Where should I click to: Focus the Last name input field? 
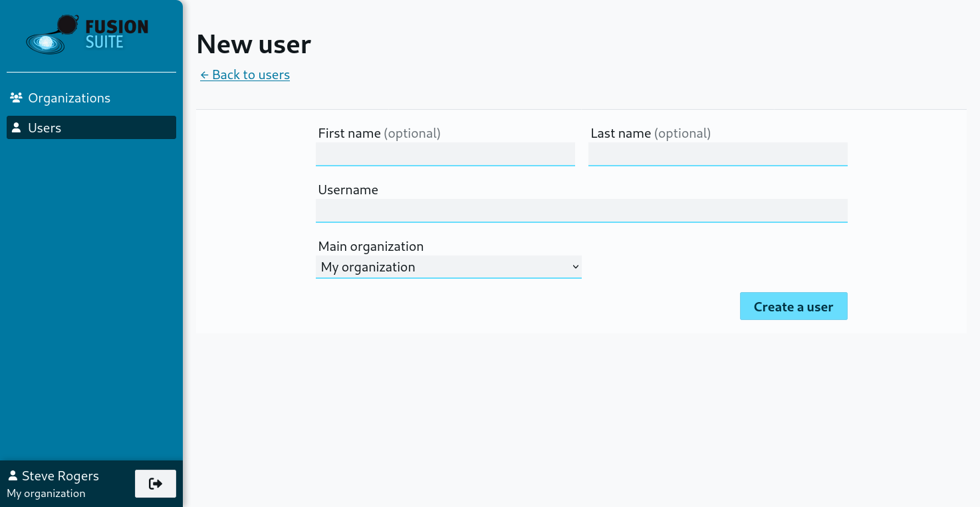pos(717,154)
